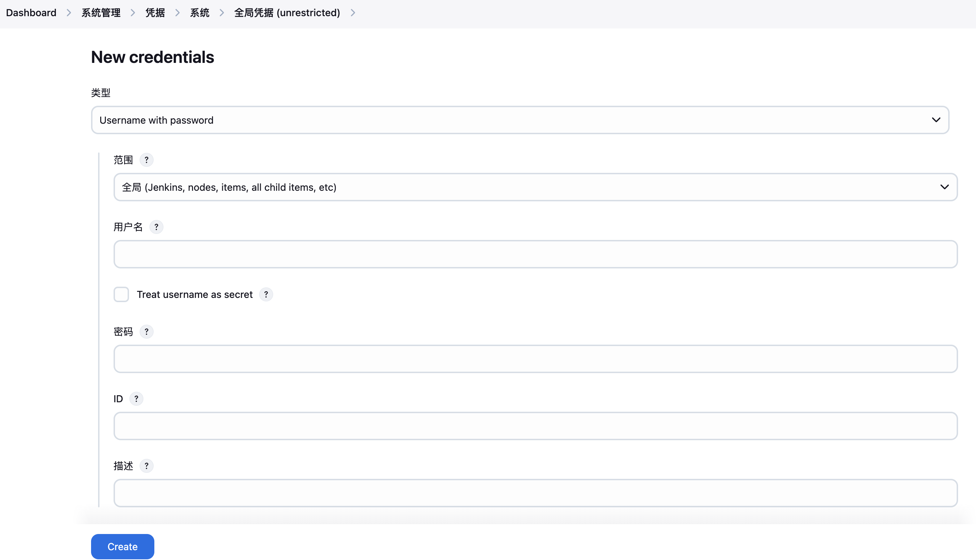Open help for the 密码 field

pyautogui.click(x=147, y=331)
